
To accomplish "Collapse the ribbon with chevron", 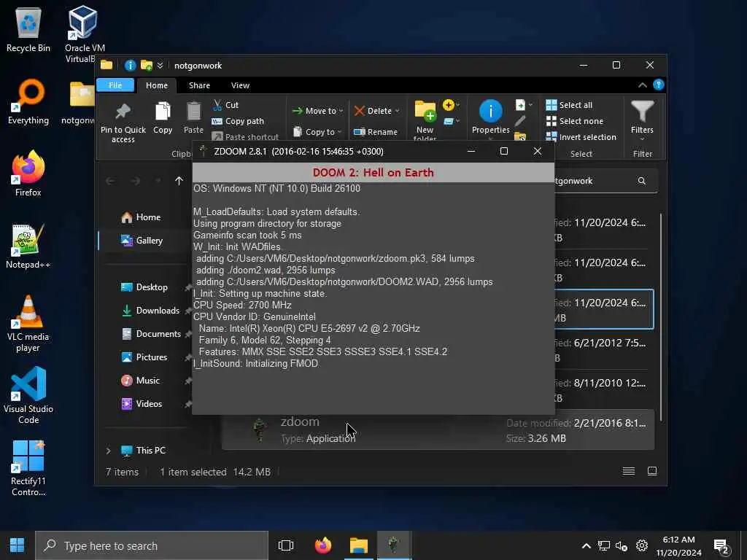I will click(642, 85).
